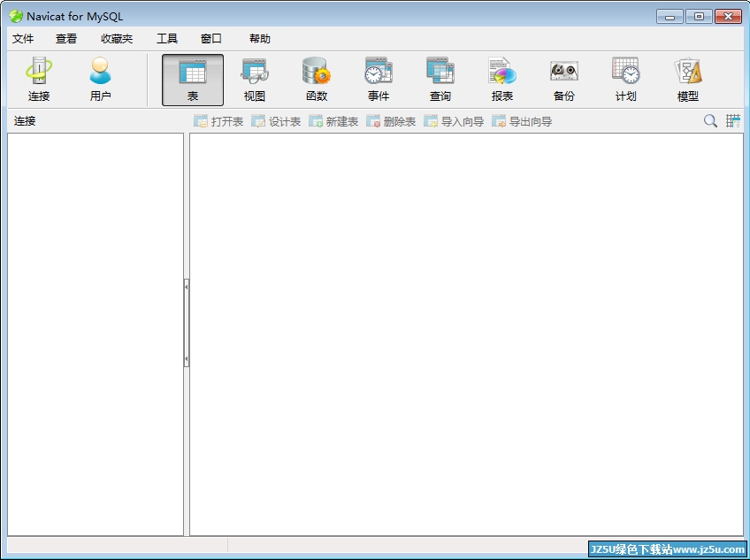The image size is (750, 560).
Task: Click the 备份 (Backup) icon
Action: tap(564, 80)
